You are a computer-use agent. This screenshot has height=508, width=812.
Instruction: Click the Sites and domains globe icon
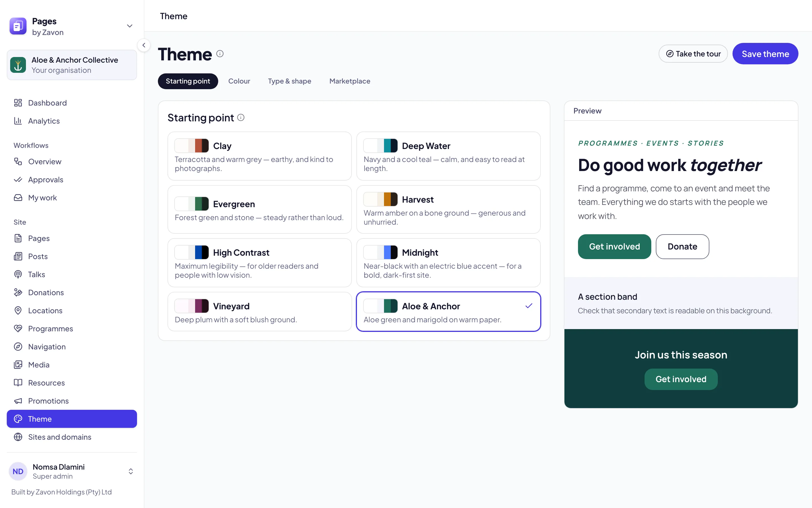coord(18,437)
